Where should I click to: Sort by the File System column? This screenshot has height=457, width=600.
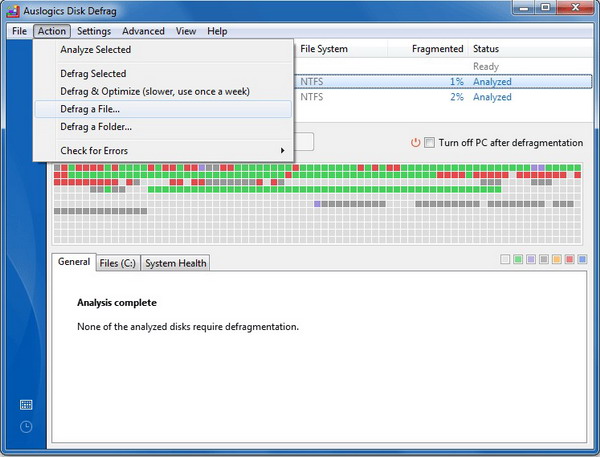tap(342, 49)
